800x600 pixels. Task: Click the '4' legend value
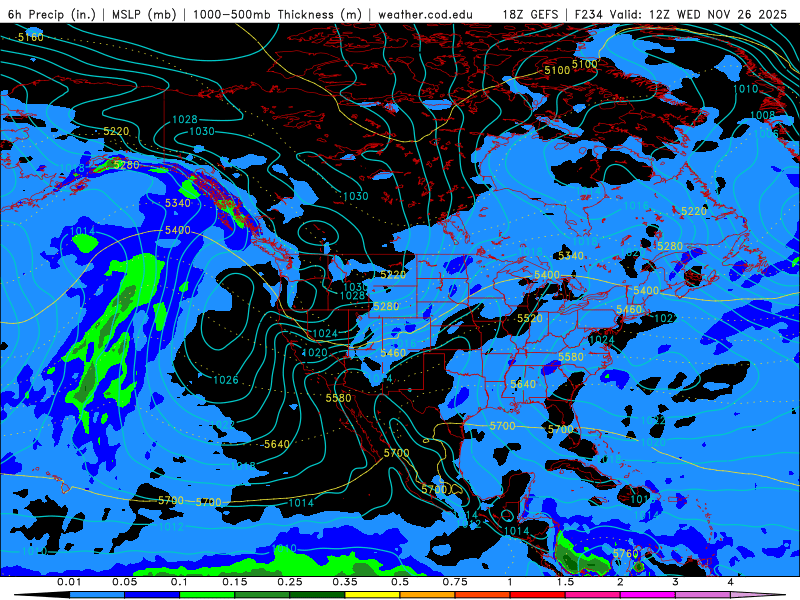tap(731, 582)
